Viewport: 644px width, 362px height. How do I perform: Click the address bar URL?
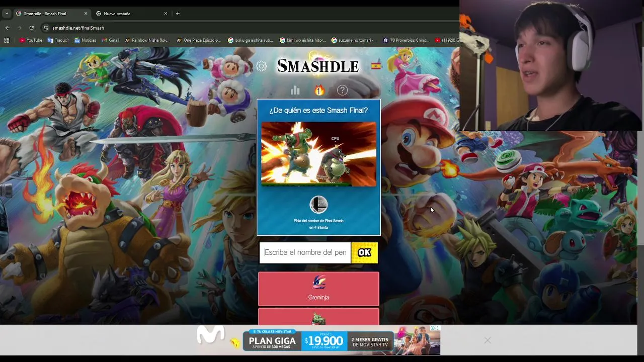click(x=78, y=28)
